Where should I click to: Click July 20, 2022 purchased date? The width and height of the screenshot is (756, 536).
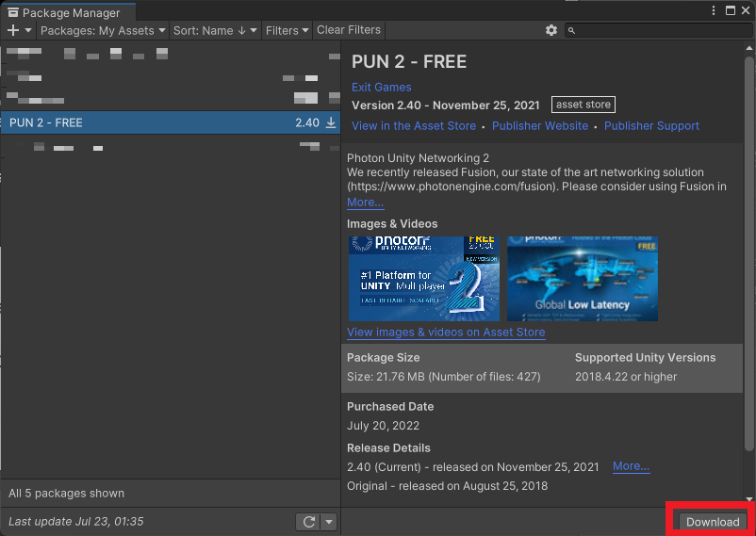[383, 426]
